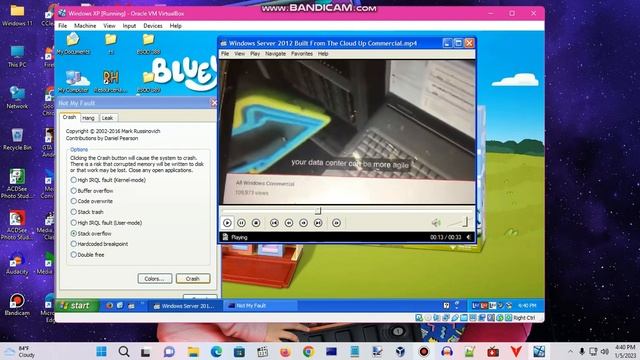Select Hardcoded breakpoint option
640x360 pixels.
99,244
